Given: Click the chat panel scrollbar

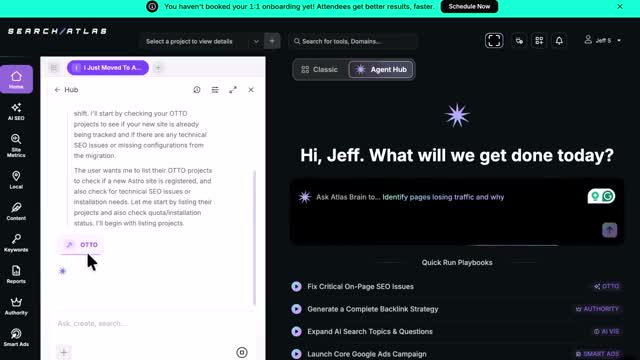Looking at the screenshot, I should click(x=255, y=237).
